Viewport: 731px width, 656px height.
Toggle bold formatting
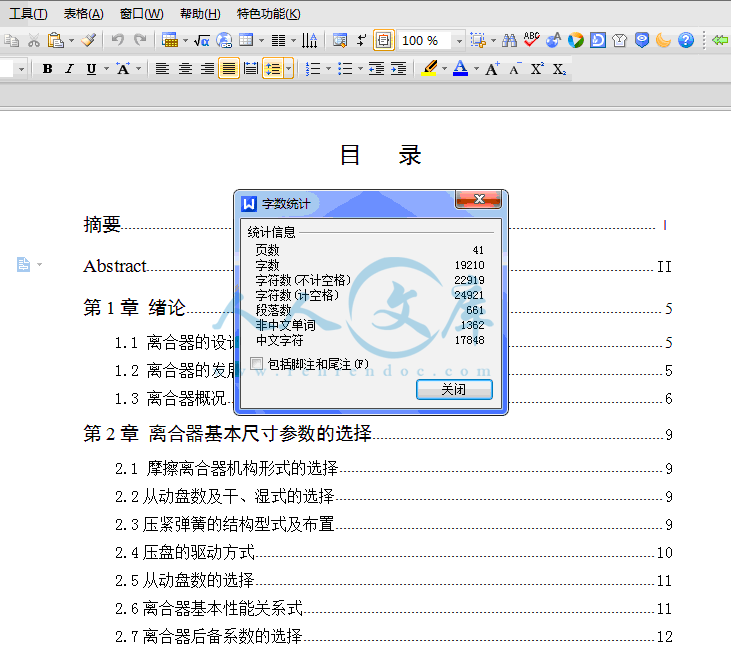[x=47, y=69]
